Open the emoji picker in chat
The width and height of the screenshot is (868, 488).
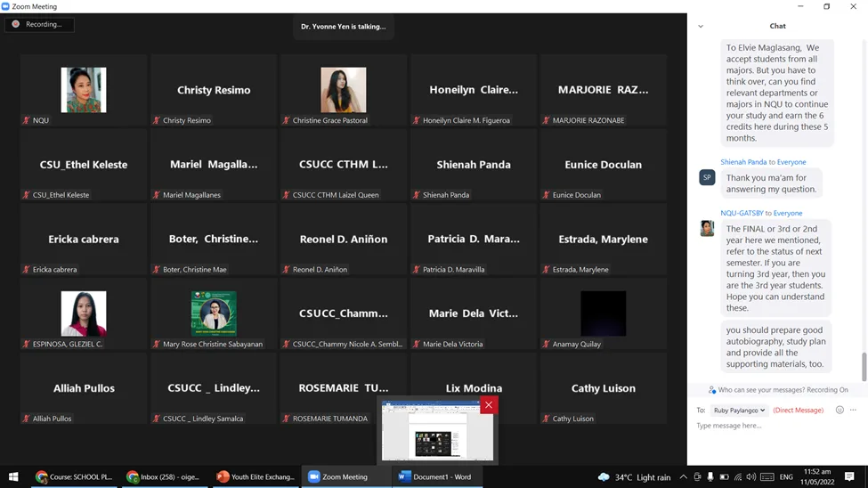click(x=840, y=411)
